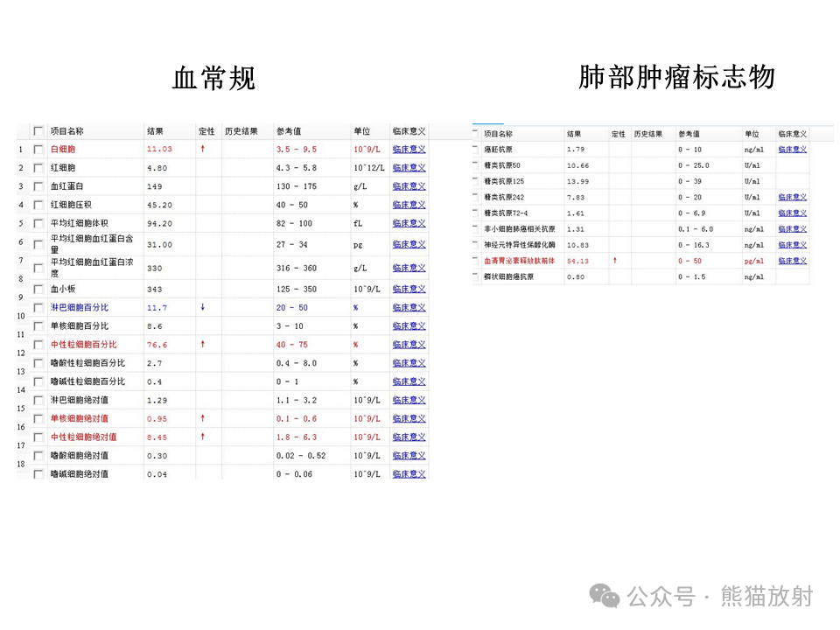Click the 糖类抗原50 item name
The width and height of the screenshot is (840, 630).
(502, 165)
